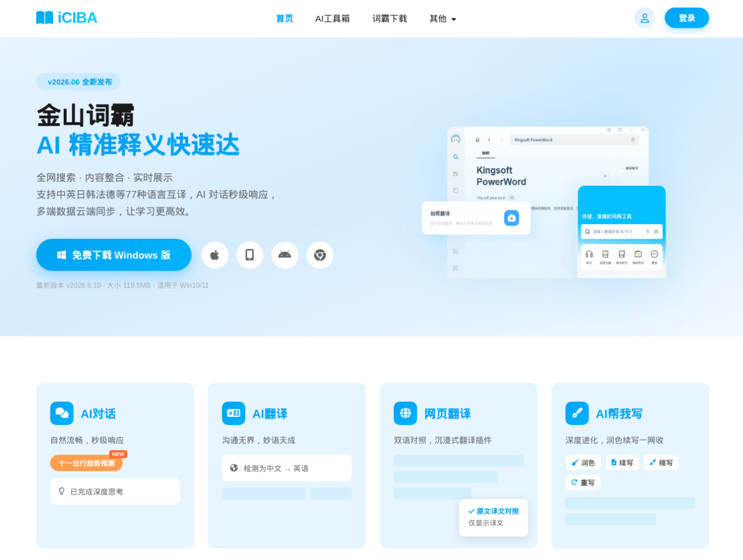The width and height of the screenshot is (743, 560).
Task: Click the 已完成深度思考 status row
Action: [115, 491]
